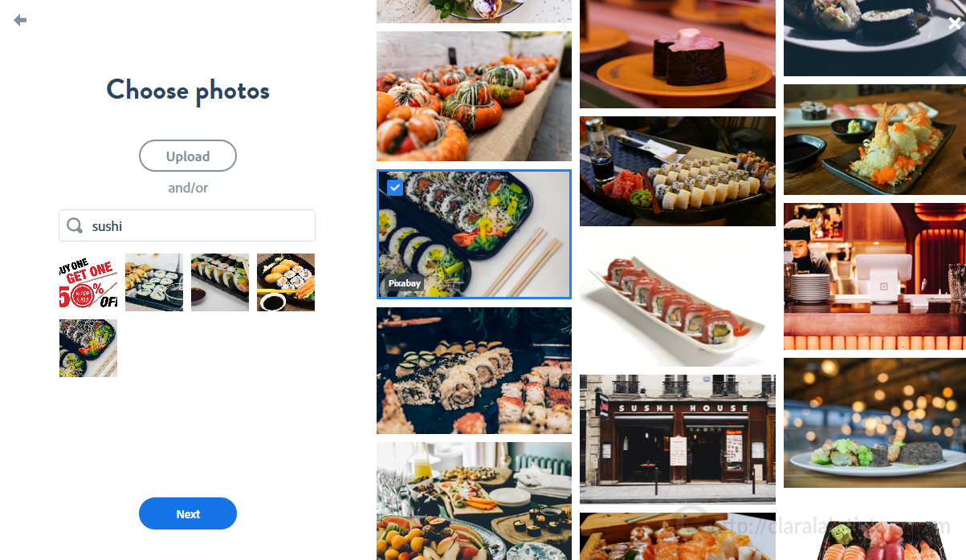Click the magnifier search icon

pyautogui.click(x=75, y=226)
